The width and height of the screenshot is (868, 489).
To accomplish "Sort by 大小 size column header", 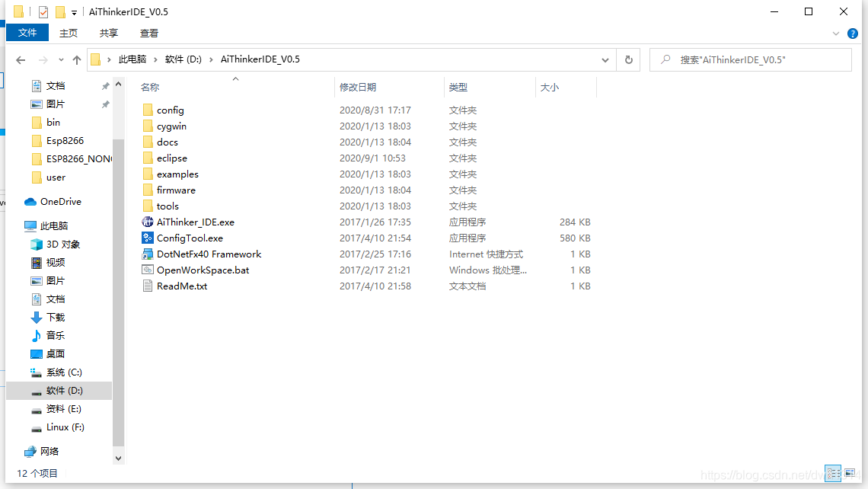I will 550,88.
